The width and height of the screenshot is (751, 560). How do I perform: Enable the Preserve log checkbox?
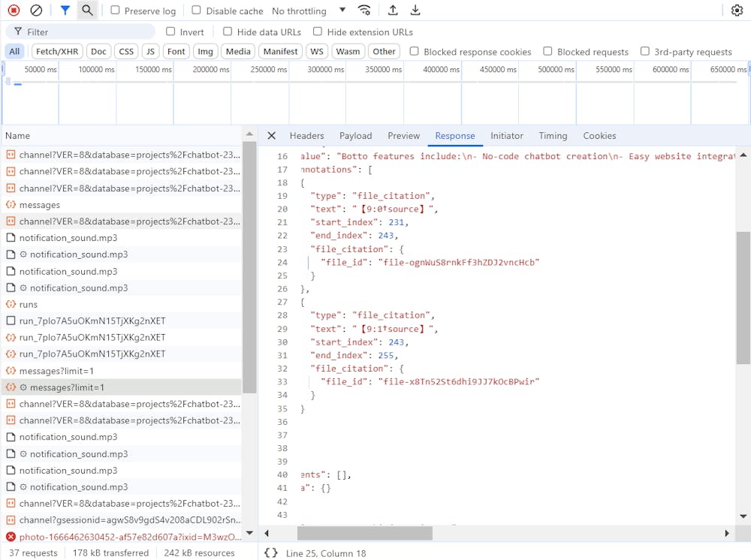coord(115,11)
